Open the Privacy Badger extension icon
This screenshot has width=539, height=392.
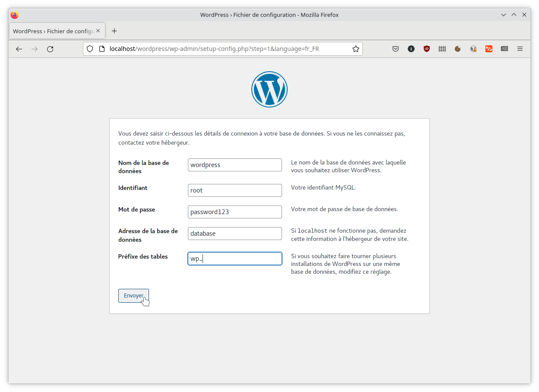point(442,49)
